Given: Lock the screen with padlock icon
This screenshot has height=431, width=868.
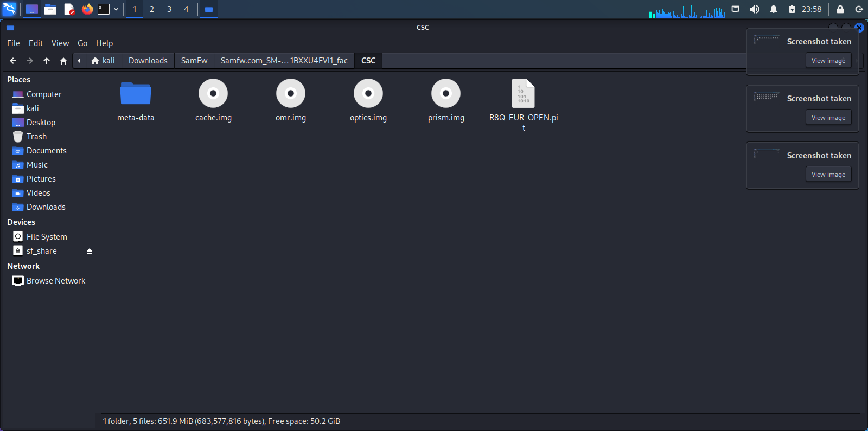Looking at the screenshot, I should (x=840, y=9).
